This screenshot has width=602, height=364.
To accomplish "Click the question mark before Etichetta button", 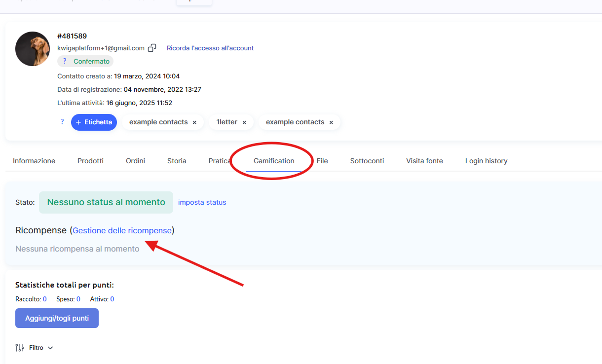I will pyautogui.click(x=62, y=122).
